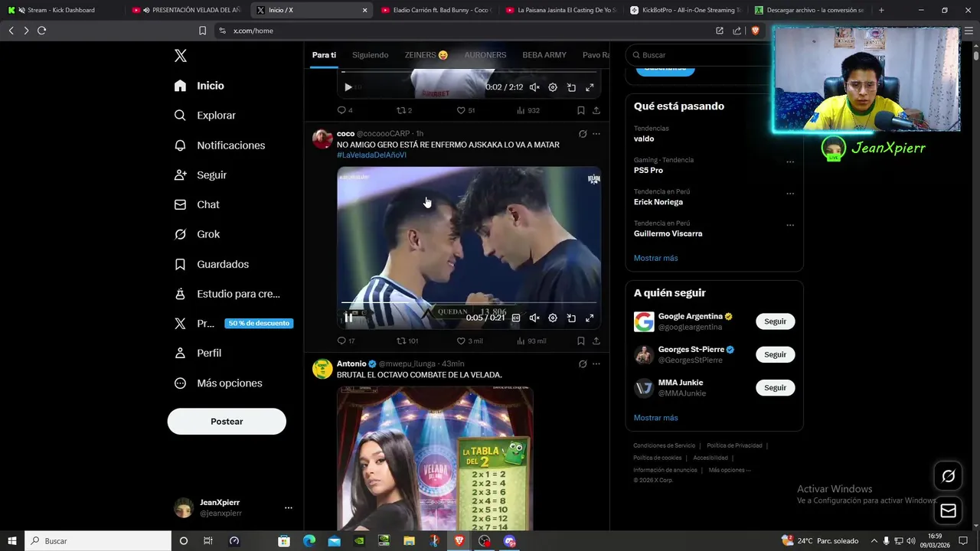Open Grok explain icon on coco's post
This screenshot has width=980, height=551.
(583, 134)
